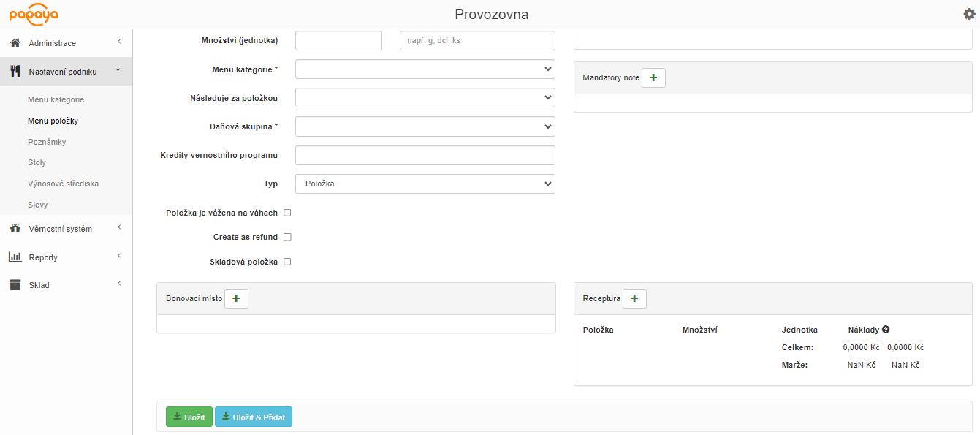This screenshot has width=980, height=435.
Task: Open the Daňová skupina dropdown
Action: coord(425,126)
